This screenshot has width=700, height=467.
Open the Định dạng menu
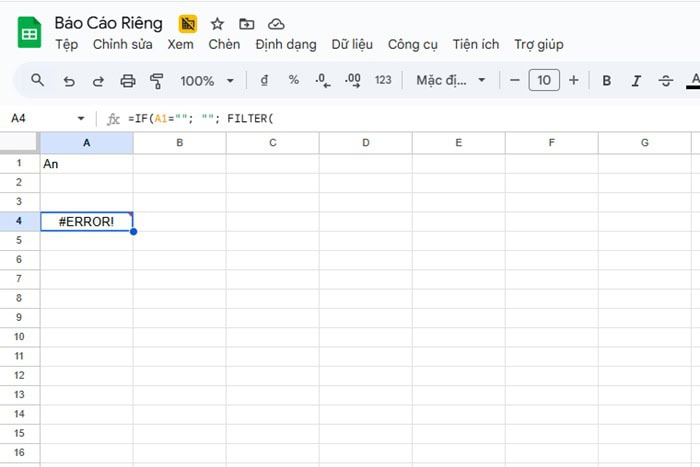click(285, 44)
